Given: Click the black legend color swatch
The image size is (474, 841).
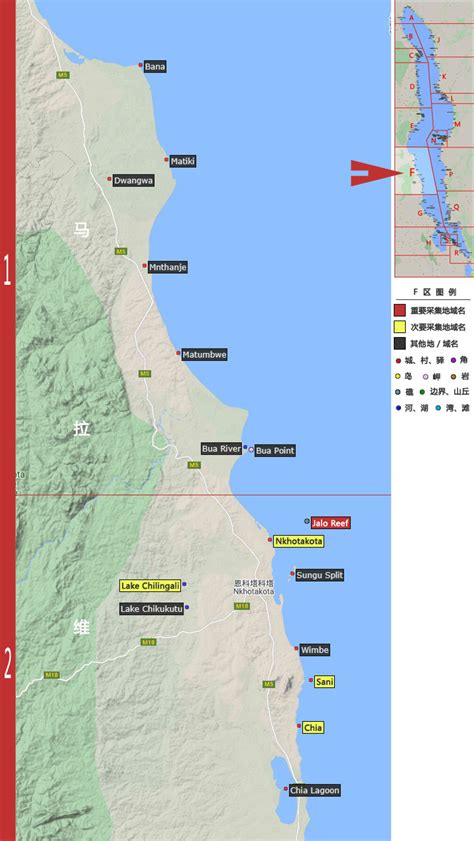Looking at the screenshot, I should point(400,342).
